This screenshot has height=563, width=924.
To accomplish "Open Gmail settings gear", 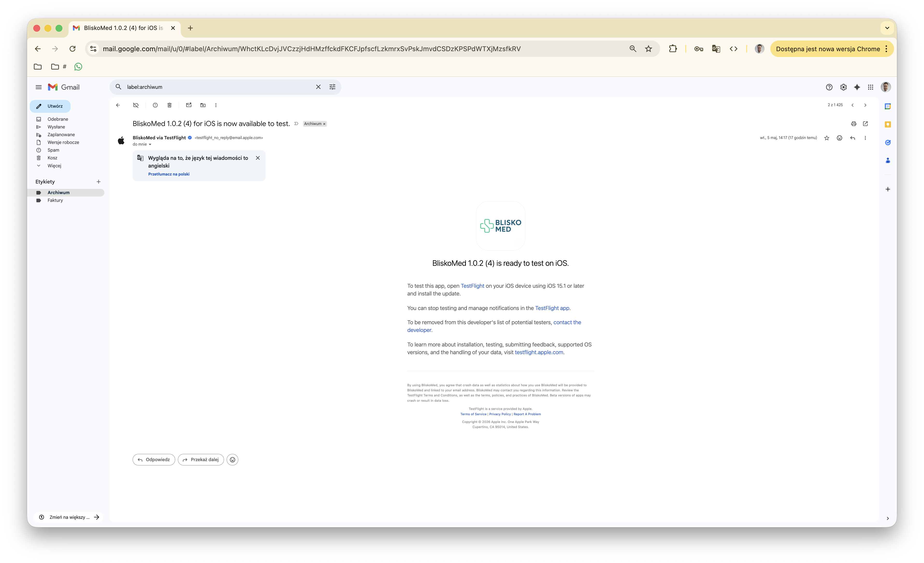I will [x=843, y=87].
